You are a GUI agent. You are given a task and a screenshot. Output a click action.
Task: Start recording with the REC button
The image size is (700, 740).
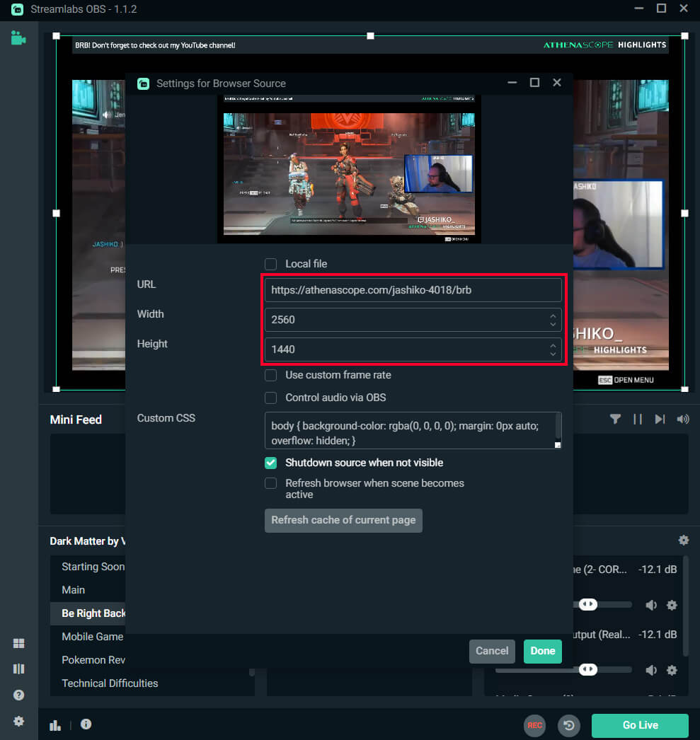click(535, 725)
